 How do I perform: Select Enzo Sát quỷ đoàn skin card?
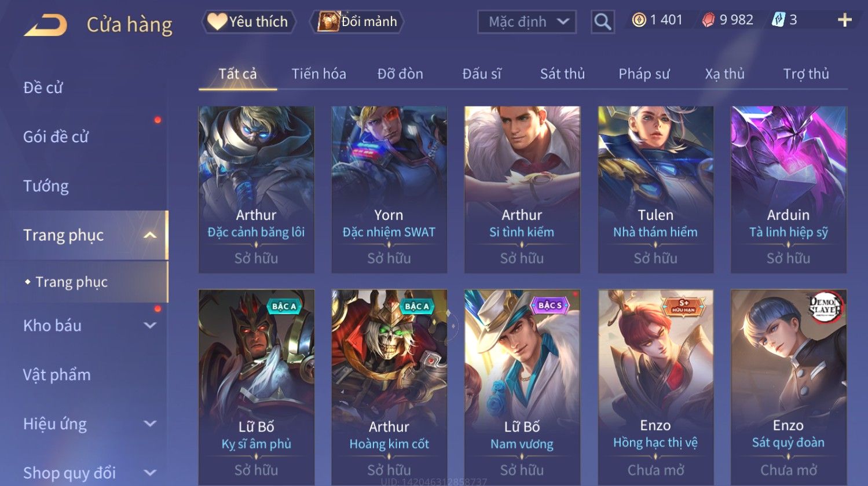pos(789,387)
